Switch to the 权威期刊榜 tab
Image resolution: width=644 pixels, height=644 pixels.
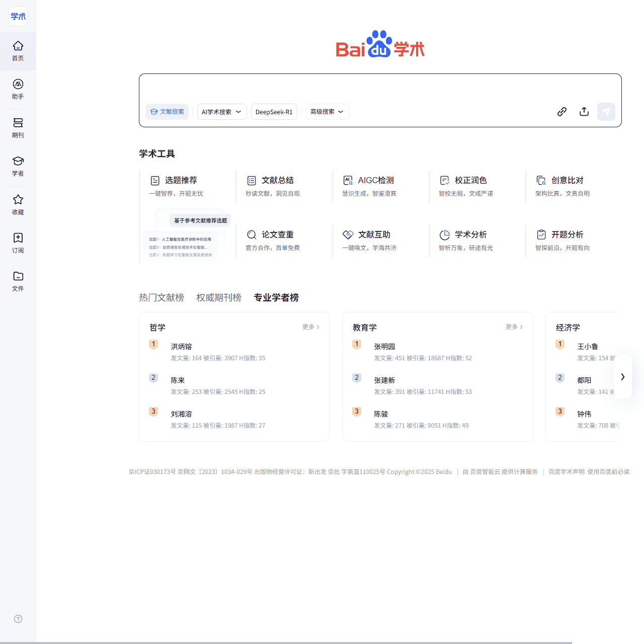pyautogui.click(x=219, y=298)
